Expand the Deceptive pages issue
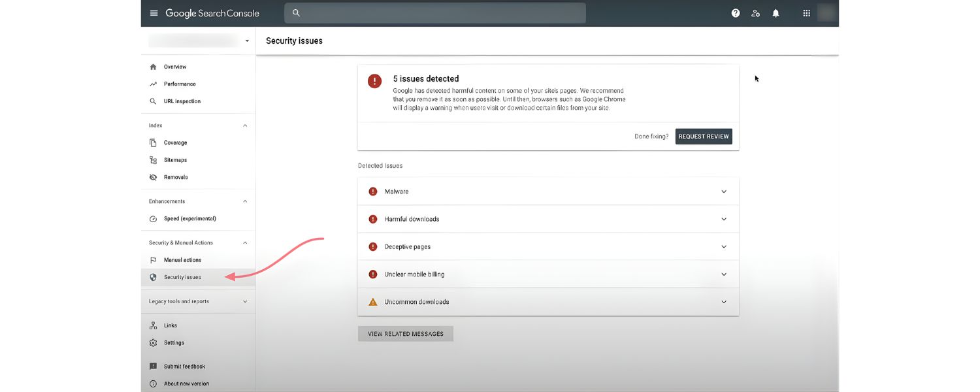The height and width of the screenshot is (392, 980). point(723,246)
